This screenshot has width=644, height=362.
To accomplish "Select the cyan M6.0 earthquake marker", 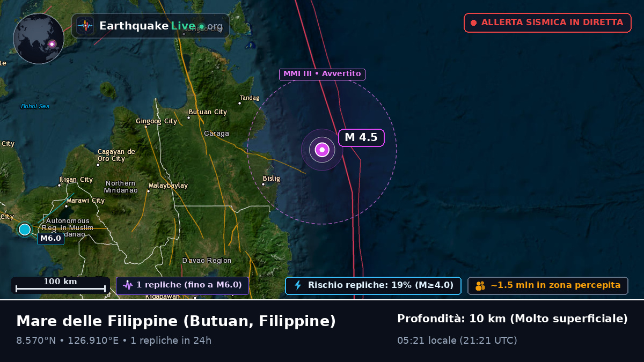I will [x=24, y=230].
